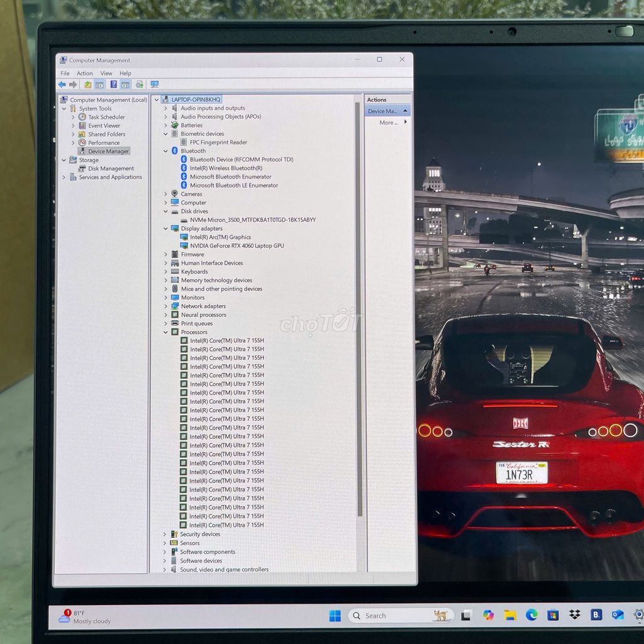
Task: Open the View menu
Action: point(106,74)
